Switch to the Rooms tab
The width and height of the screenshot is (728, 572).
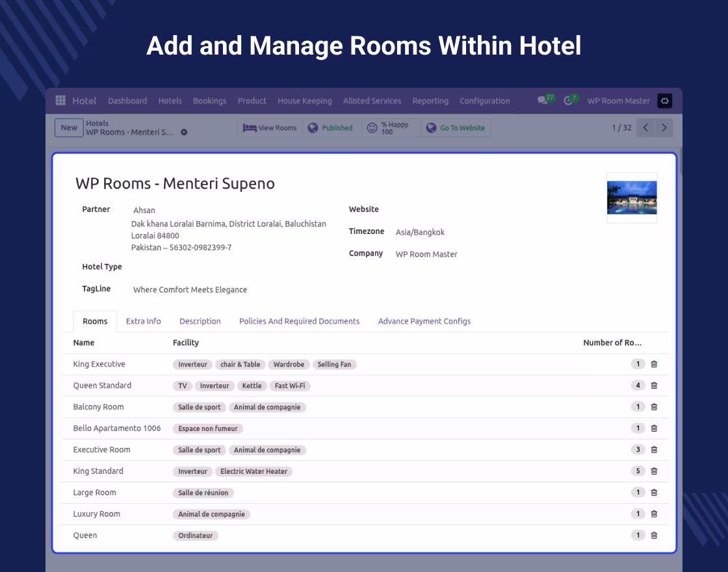point(95,321)
